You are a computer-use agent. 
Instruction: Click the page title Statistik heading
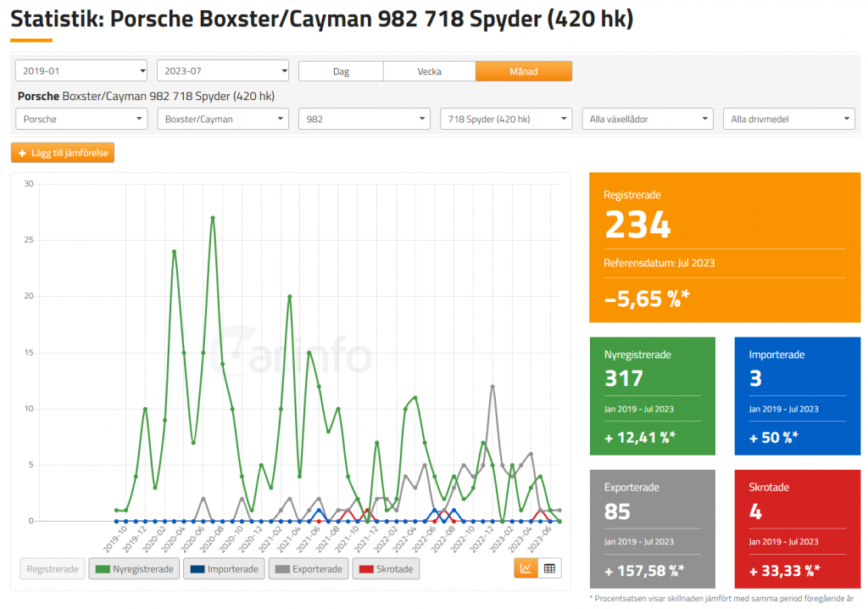[x=321, y=19]
